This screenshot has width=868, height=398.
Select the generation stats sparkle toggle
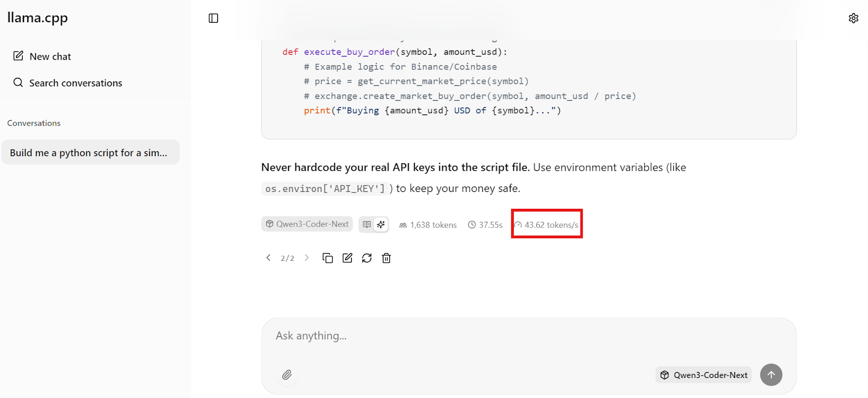pos(381,224)
